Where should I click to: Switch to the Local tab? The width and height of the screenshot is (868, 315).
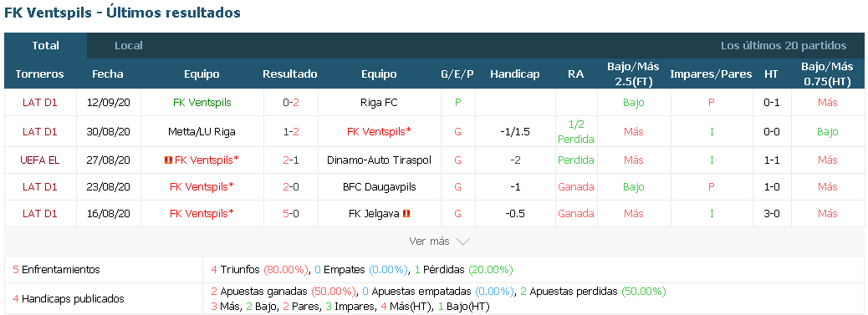[129, 45]
